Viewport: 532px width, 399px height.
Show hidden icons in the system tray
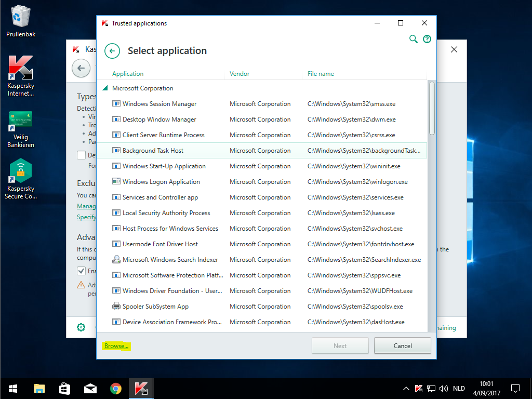406,389
